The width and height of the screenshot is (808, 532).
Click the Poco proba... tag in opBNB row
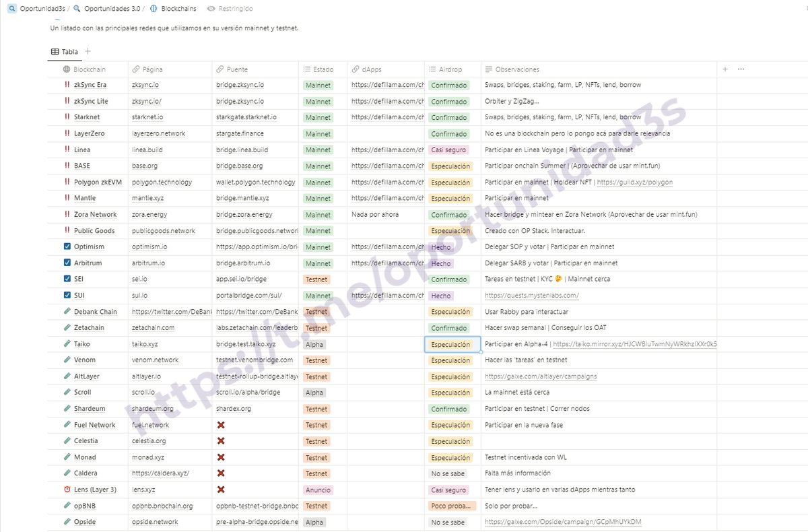[x=452, y=506]
